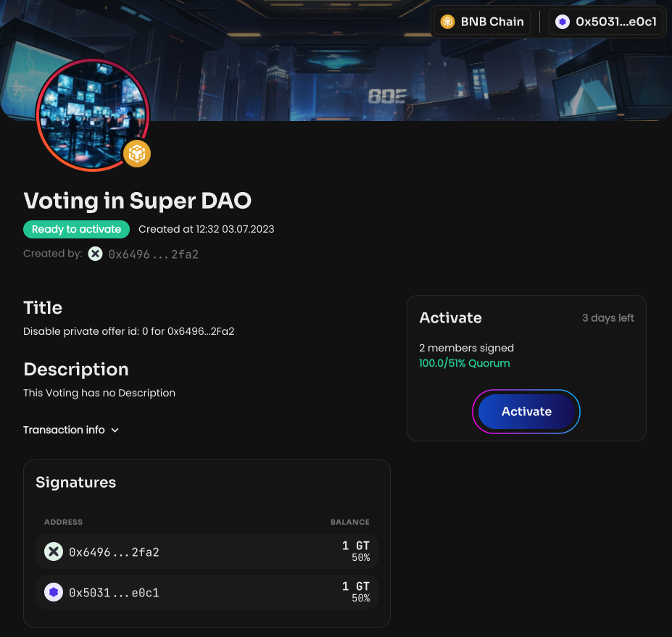Click the BNB badge on DAO avatar
672x637 pixels.
click(x=136, y=153)
